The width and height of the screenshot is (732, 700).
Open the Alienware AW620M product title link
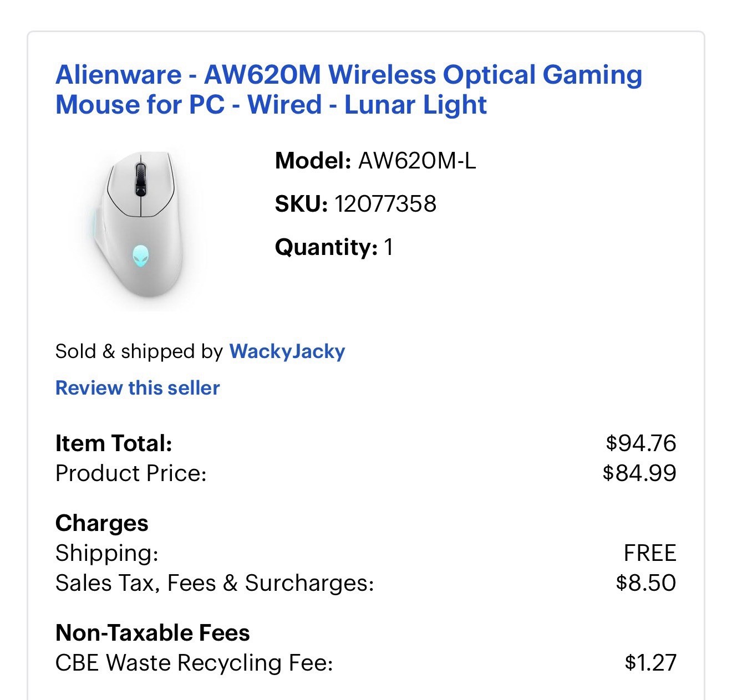[x=348, y=90]
